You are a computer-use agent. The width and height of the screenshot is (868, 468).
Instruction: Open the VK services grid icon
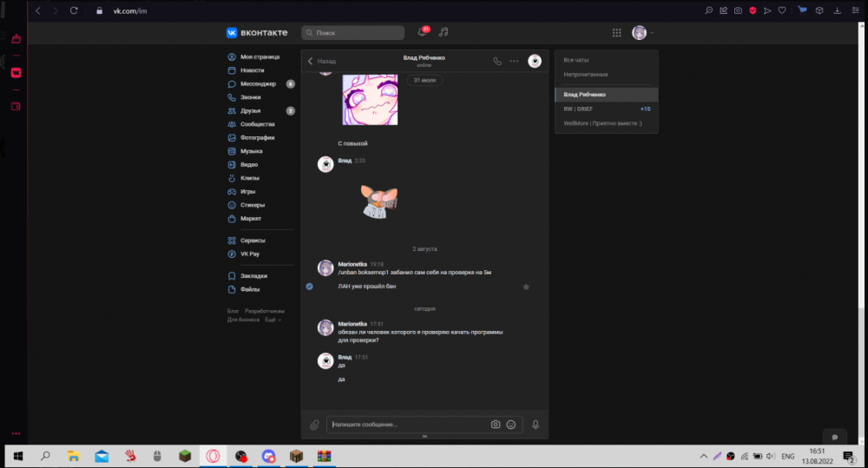click(616, 33)
